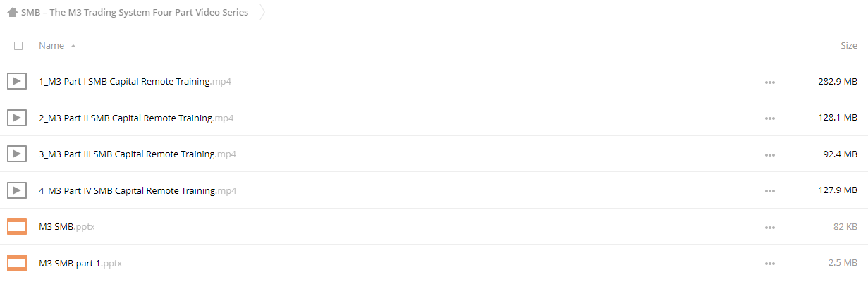The width and height of the screenshot is (868, 282).
Task: Open 4_M3 Part IV SMB Capital Remote Training.mp4
Action: click(x=137, y=190)
